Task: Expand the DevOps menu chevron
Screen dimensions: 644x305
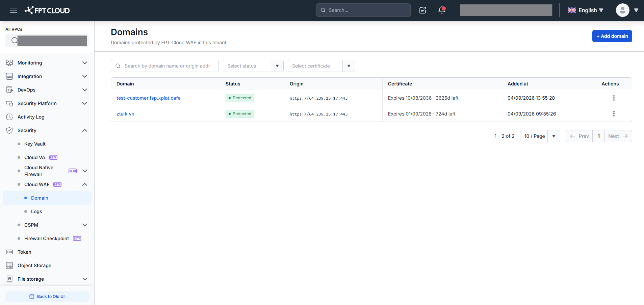Action: pyautogui.click(x=85, y=90)
